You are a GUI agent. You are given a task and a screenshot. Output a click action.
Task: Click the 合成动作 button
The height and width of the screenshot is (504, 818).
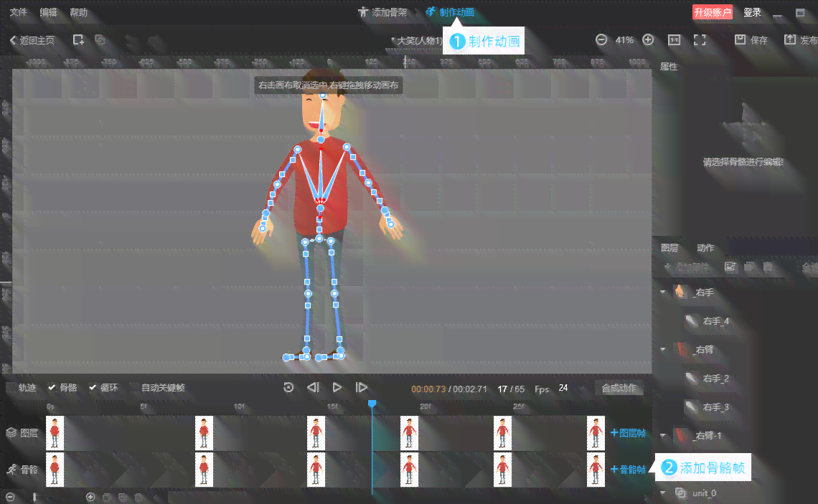click(619, 388)
